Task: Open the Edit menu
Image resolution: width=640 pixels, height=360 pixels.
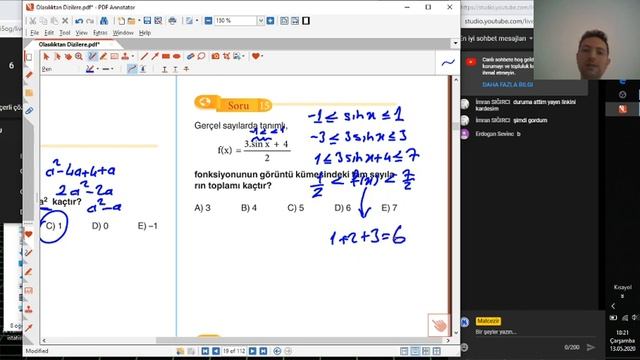Action: coord(49,33)
